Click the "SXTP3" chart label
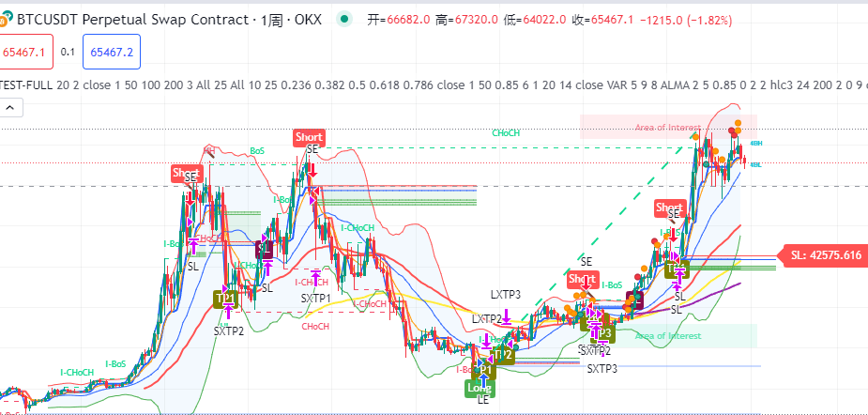This screenshot has width=868, height=415. click(602, 368)
